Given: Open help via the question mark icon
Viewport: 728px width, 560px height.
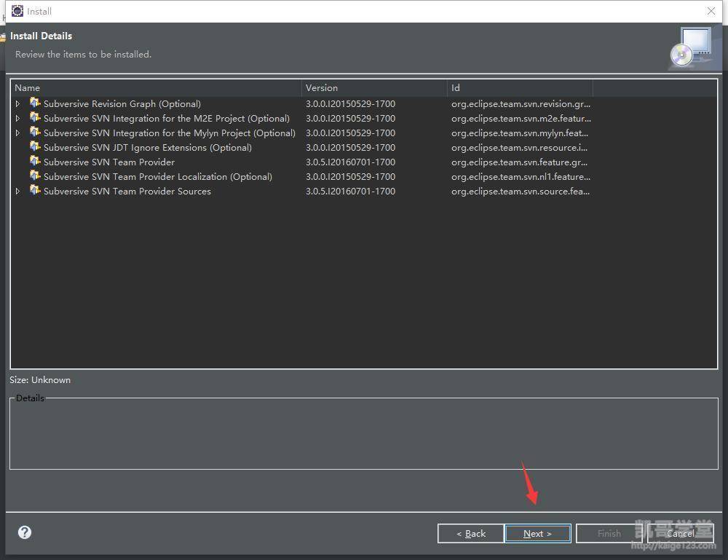Looking at the screenshot, I should click(25, 532).
